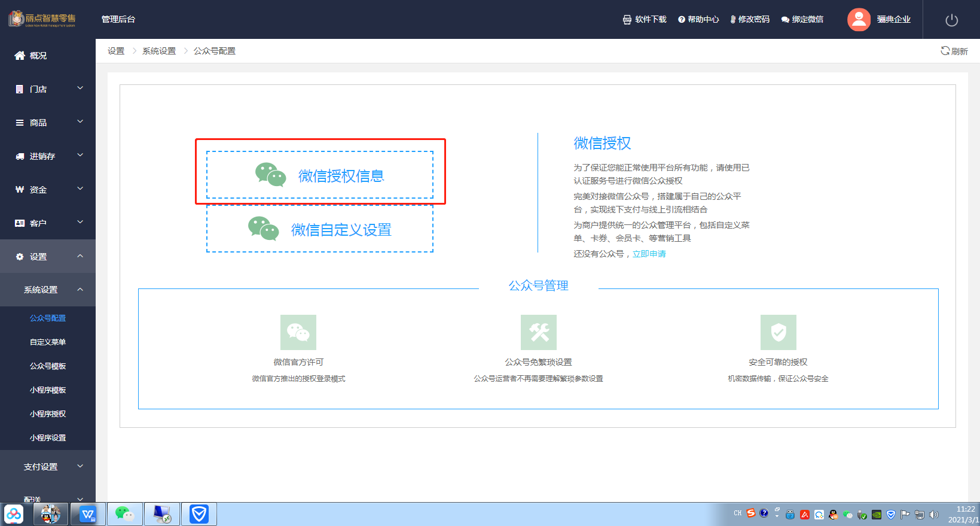Click the home icon beside 概况

click(x=20, y=56)
